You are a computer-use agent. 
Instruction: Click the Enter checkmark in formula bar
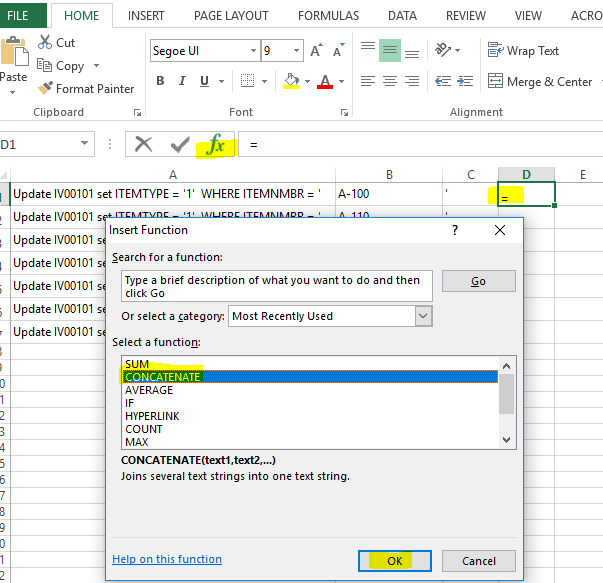point(180,145)
